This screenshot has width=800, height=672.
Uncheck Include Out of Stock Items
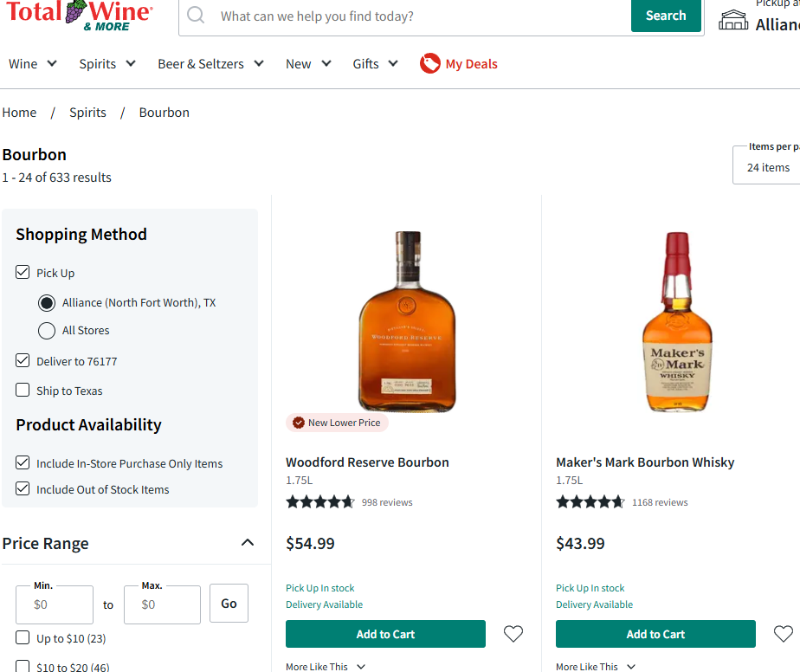[x=23, y=488]
